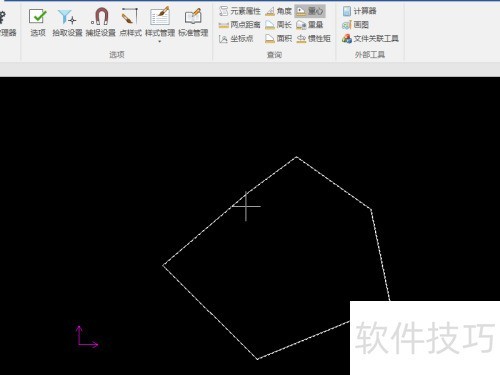The image size is (500, 375).
Task: Query 元素属性 element properties
Action: 240,11
